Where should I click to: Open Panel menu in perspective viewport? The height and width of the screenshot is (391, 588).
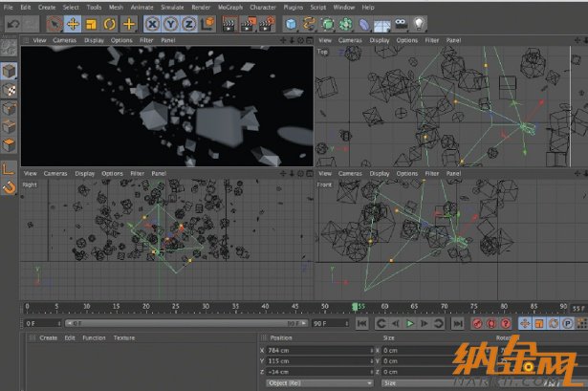[x=168, y=40]
